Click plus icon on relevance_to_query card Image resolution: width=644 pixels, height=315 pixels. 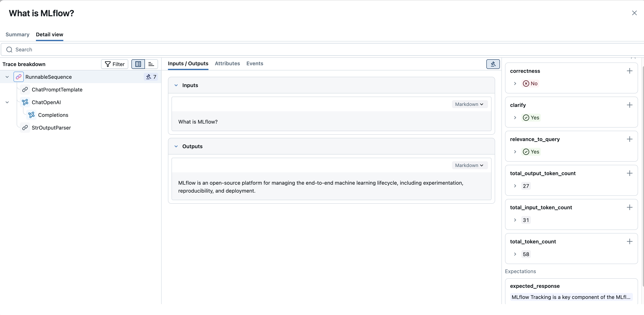[x=630, y=139]
